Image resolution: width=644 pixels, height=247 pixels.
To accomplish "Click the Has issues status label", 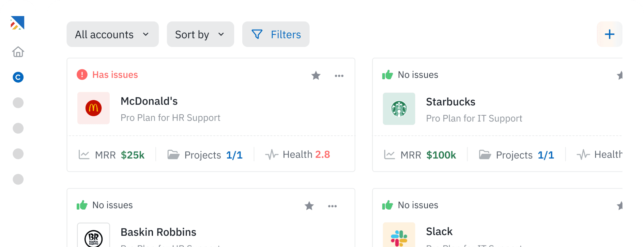I will (115, 75).
